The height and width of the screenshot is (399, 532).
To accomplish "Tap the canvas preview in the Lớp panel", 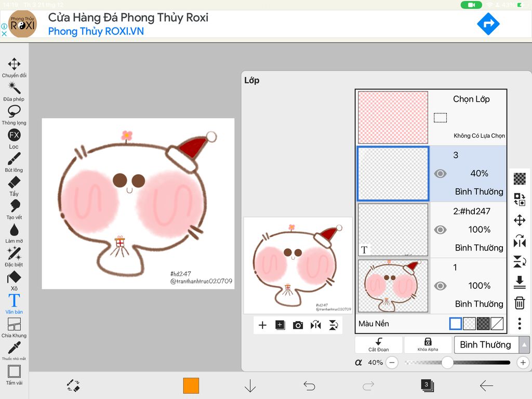I will tap(298, 265).
